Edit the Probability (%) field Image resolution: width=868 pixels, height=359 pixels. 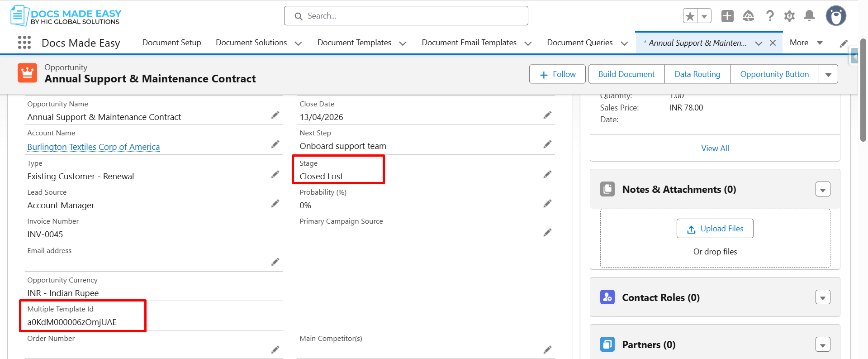click(x=547, y=204)
